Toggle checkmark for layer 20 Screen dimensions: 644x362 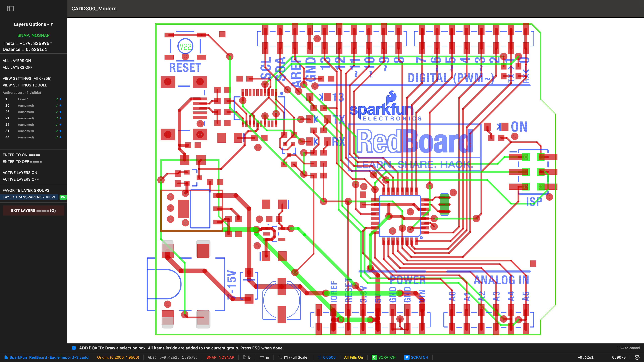57,112
